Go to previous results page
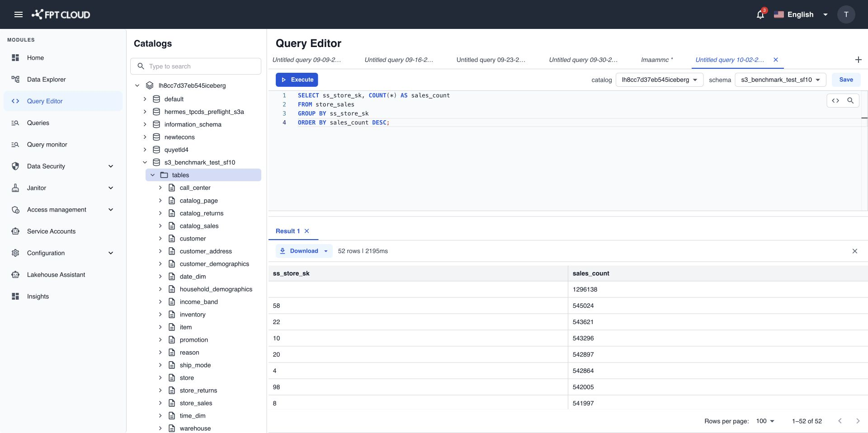Image resolution: width=868 pixels, height=433 pixels. tap(840, 421)
